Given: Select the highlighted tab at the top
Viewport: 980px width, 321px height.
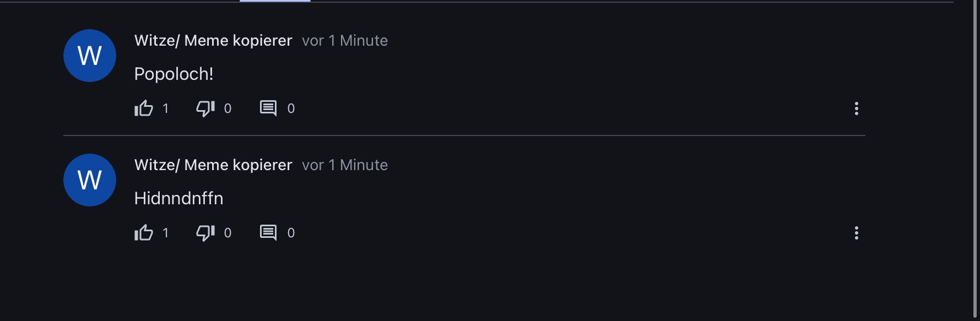Looking at the screenshot, I should tap(275, 1).
